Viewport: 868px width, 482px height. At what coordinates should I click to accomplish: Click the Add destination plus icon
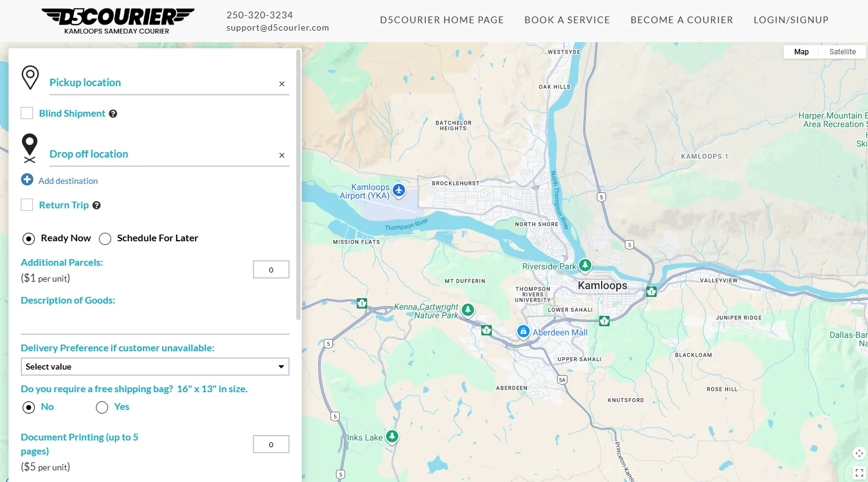tap(27, 179)
